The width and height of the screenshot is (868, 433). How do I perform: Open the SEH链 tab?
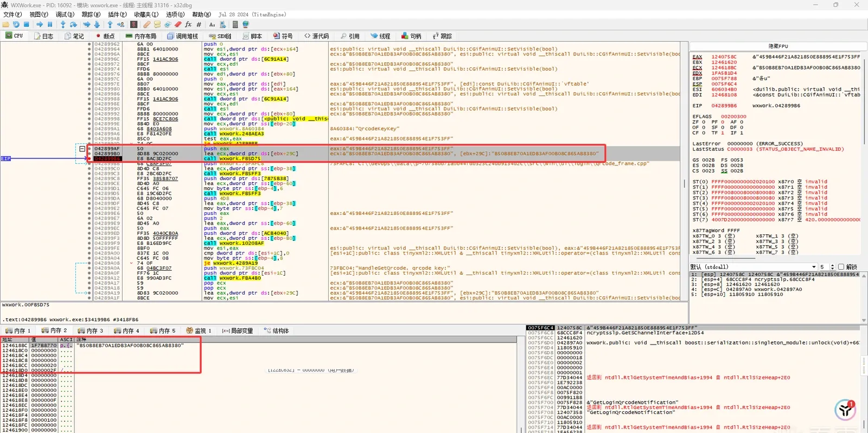[x=220, y=36]
